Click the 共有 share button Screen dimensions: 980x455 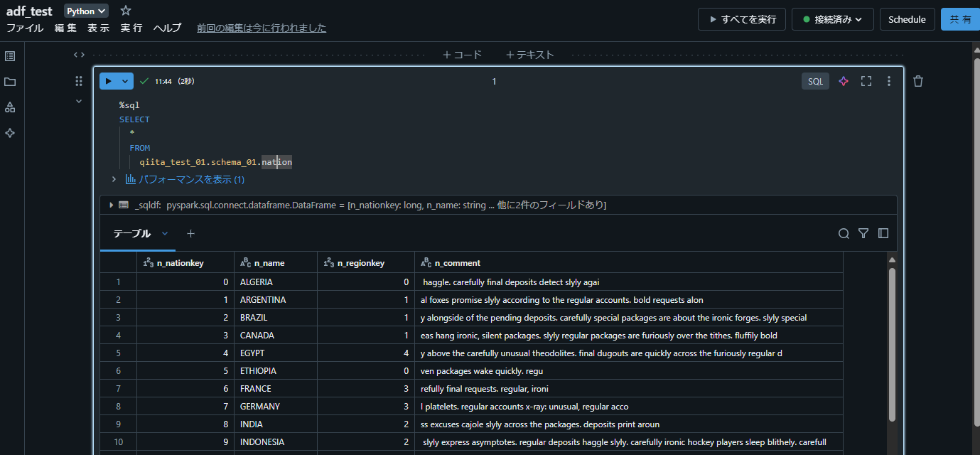coord(960,19)
